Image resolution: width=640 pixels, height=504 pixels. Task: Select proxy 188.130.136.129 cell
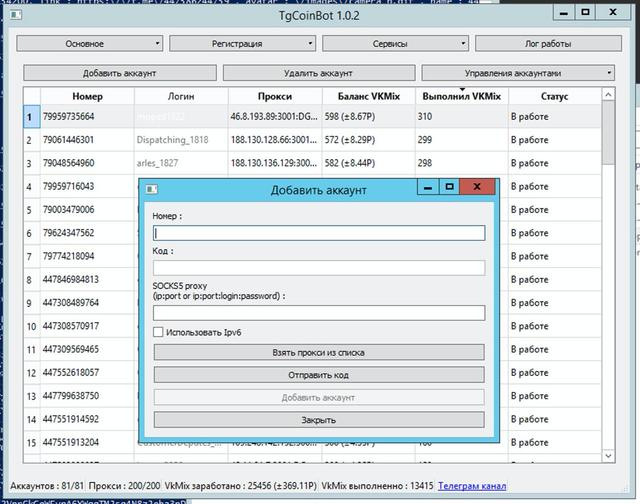(x=275, y=163)
